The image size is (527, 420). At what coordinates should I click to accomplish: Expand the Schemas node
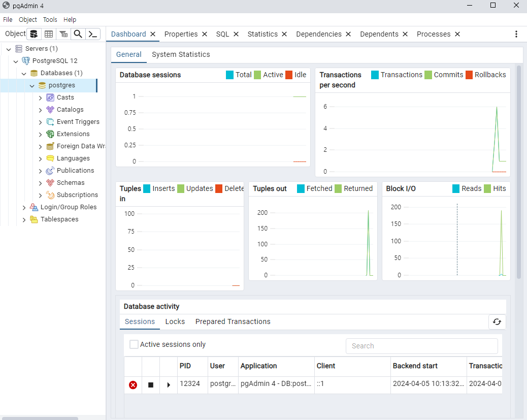[x=40, y=183]
